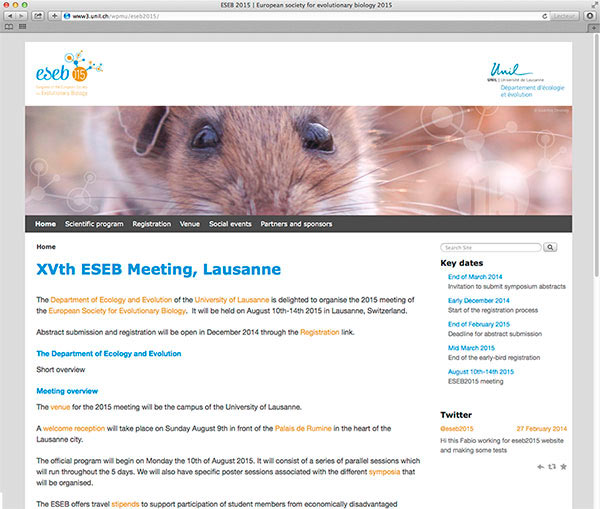This screenshot has height=509, width=600.
Task: Show Top Sites grid icon
Action: [23, 26]
